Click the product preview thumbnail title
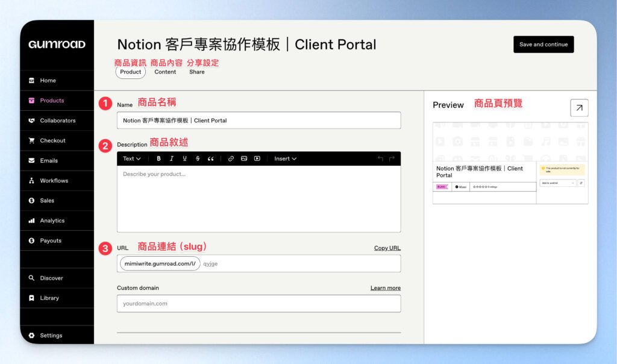 (x=479, y=172)
